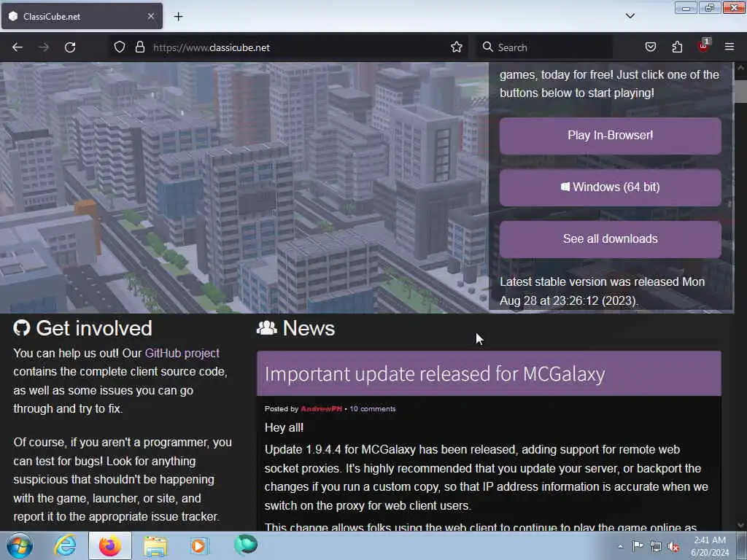Go back to the previous page
747x560 pixels.
click(x=18, y=47)
